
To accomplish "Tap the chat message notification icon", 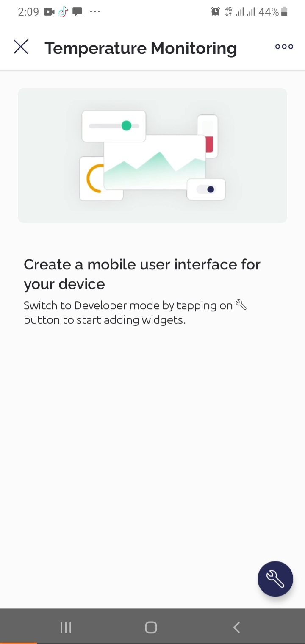I will point(77,12).
